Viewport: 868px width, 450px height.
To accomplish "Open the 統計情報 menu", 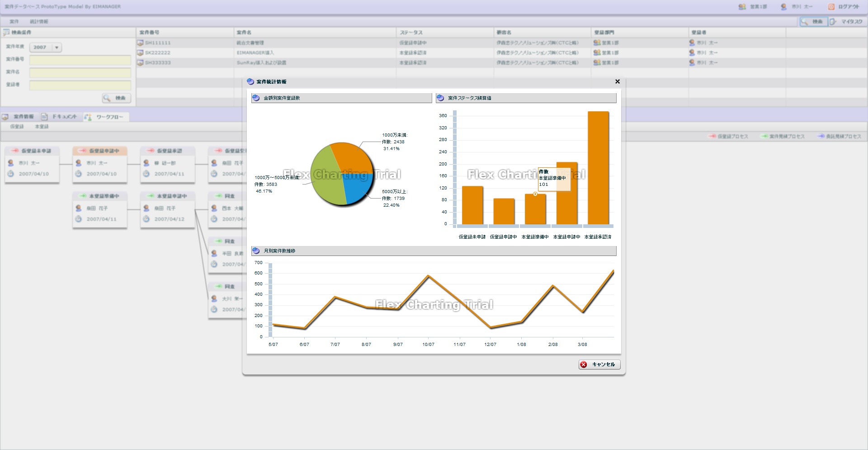I will point(39,21).
